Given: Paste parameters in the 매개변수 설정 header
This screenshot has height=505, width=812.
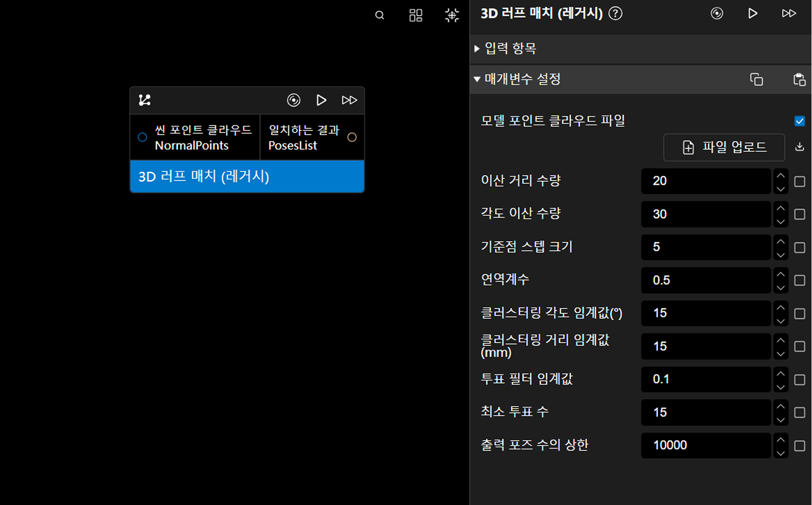Looking at the screenshot, I should point(799,79).
